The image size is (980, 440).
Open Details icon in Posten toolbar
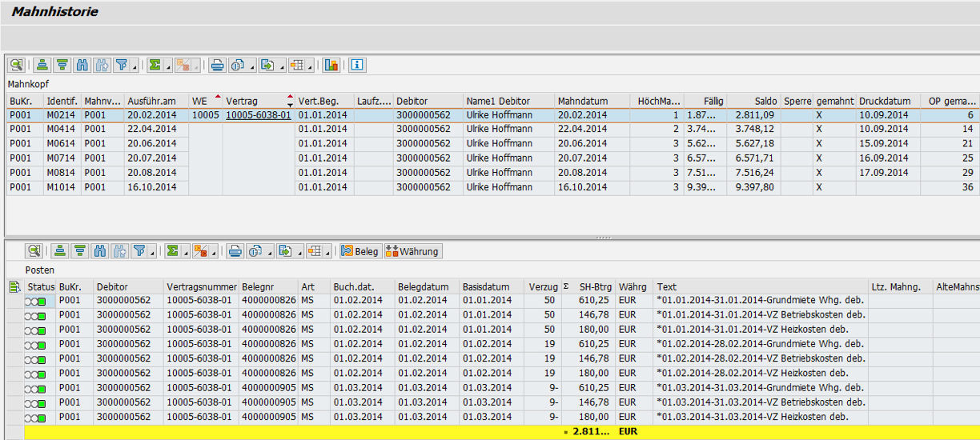(34, 251)
